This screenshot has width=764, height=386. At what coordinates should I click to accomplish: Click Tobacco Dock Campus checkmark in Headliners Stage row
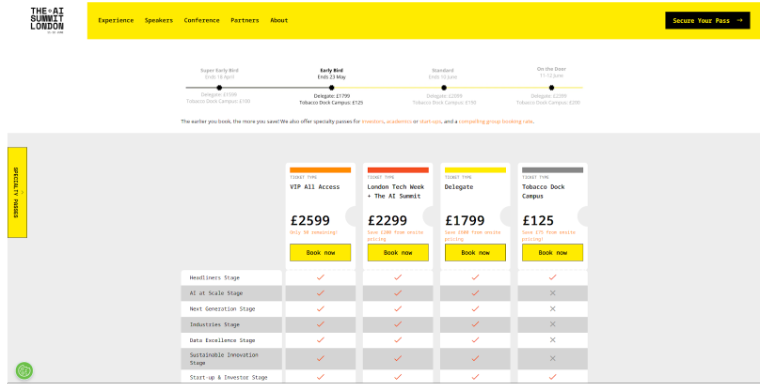[x=553, y=277]
